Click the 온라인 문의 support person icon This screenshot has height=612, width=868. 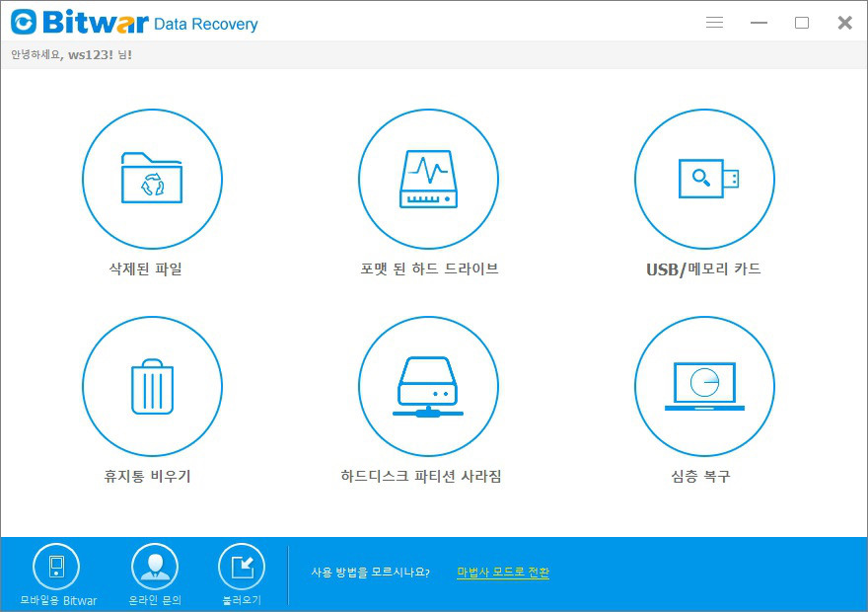click(x=155, y=567)
